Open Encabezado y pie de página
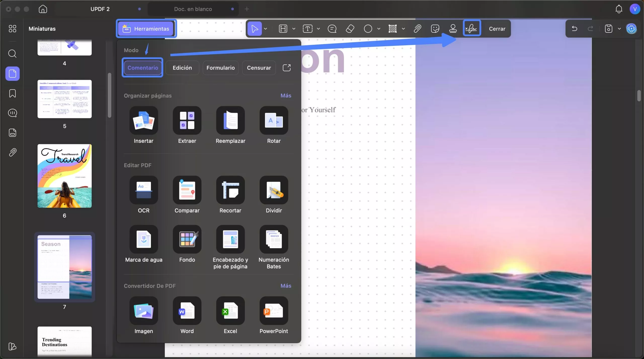 [230, 247]
